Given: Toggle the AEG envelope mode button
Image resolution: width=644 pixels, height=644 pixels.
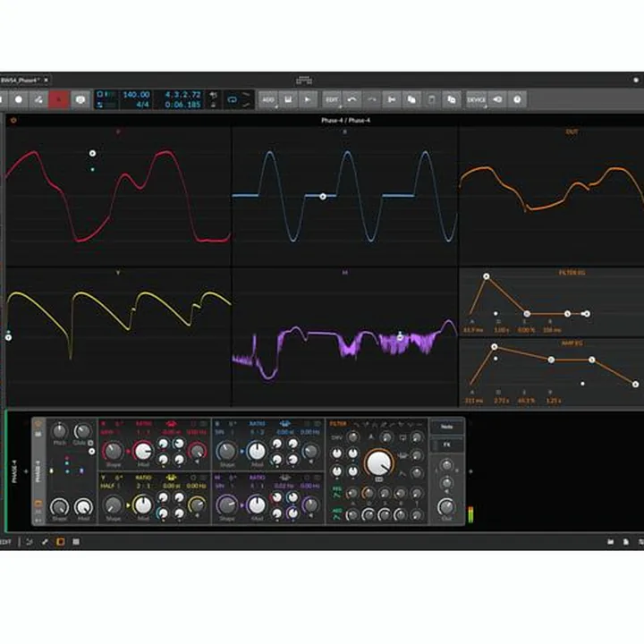Looking at the screenshot, I should click(337, 513).
